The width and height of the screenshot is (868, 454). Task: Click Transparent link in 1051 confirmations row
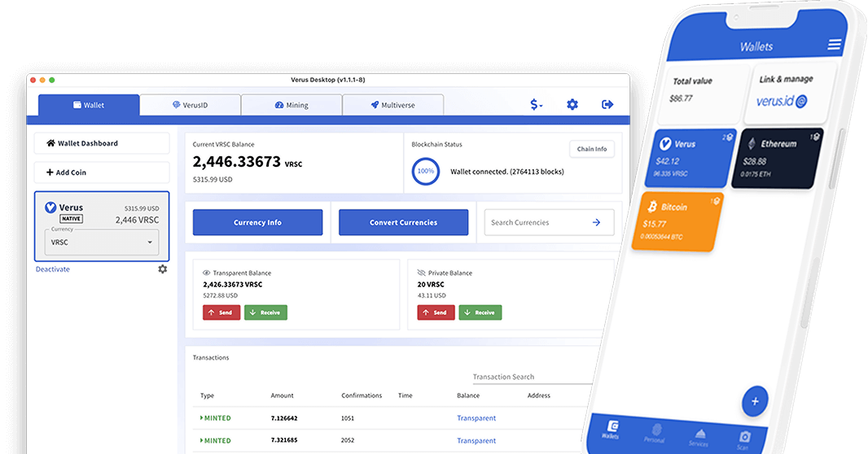tap(476, 418)
